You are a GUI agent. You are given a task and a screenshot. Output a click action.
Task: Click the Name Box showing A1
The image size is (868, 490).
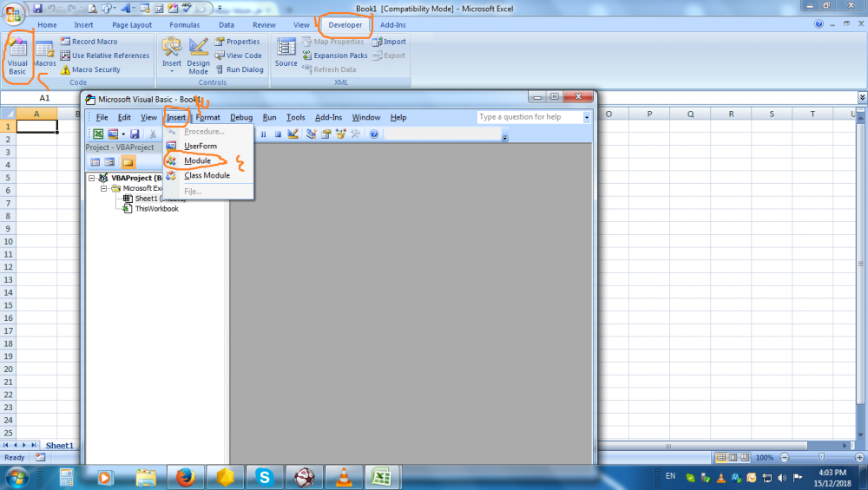pyautogui.click(x=44, y=98)
